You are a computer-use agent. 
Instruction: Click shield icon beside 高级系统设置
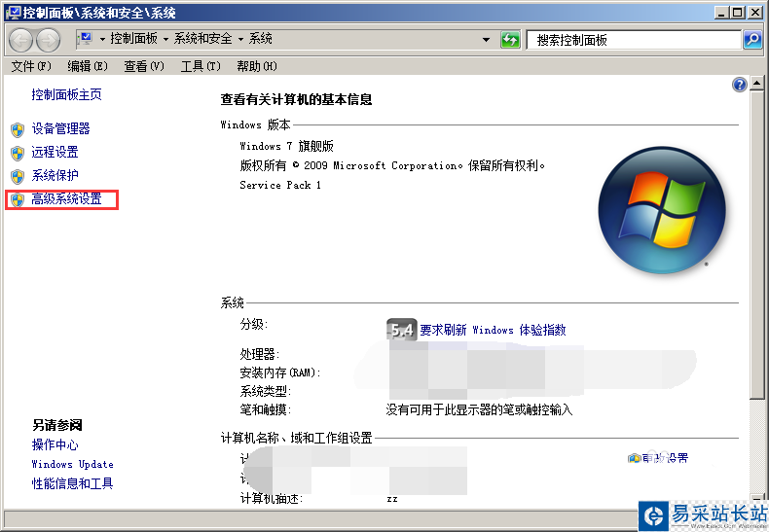pos(18,200)
